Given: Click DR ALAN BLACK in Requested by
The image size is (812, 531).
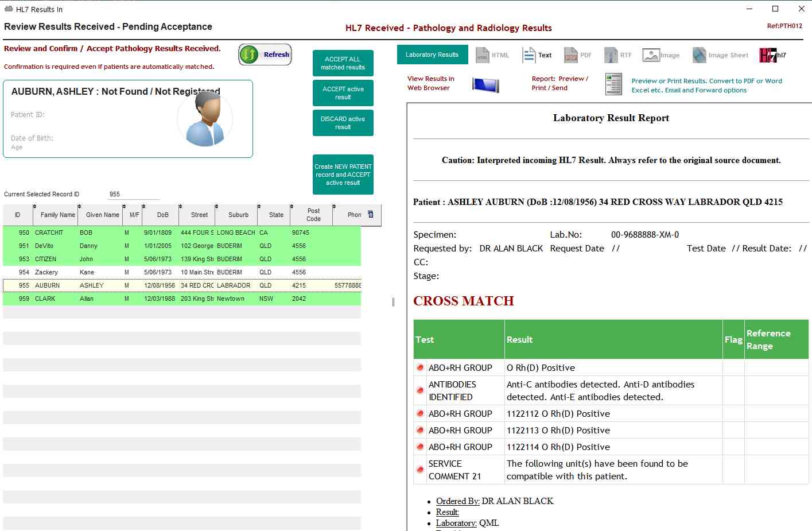Looking at the screenshot, I should tap(511, 249).
